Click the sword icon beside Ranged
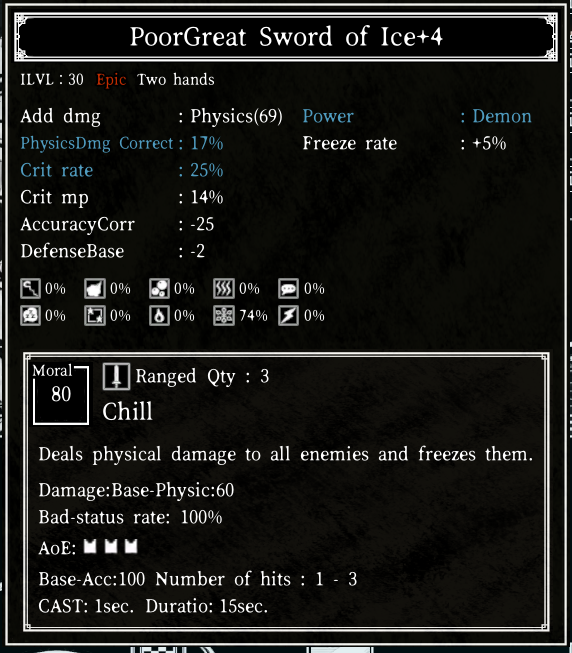 tap(116, 376)
